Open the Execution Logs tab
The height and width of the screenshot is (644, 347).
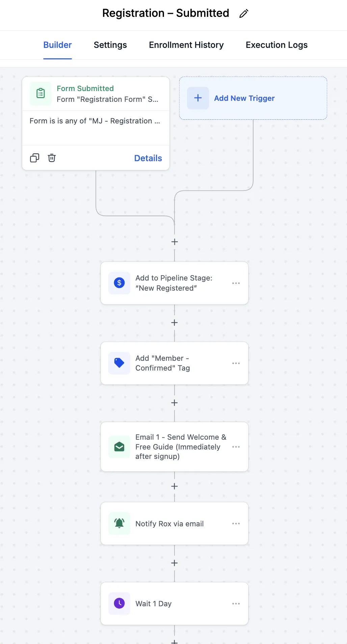click(x=276, y=45)
